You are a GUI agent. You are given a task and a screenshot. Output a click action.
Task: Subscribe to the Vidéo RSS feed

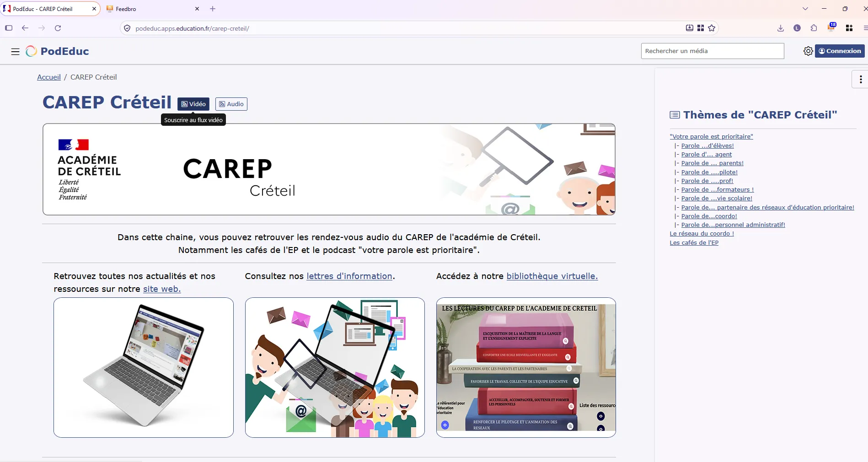193,104
